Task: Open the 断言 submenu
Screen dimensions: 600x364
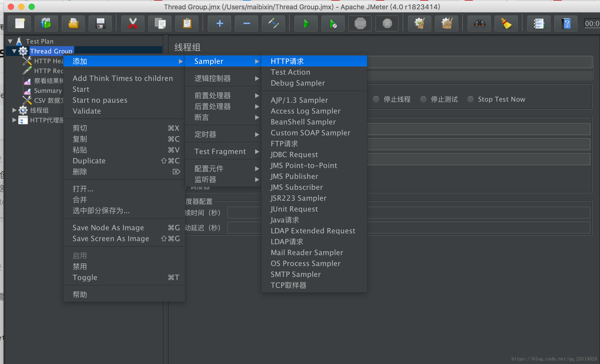Action: click(223, 117)
